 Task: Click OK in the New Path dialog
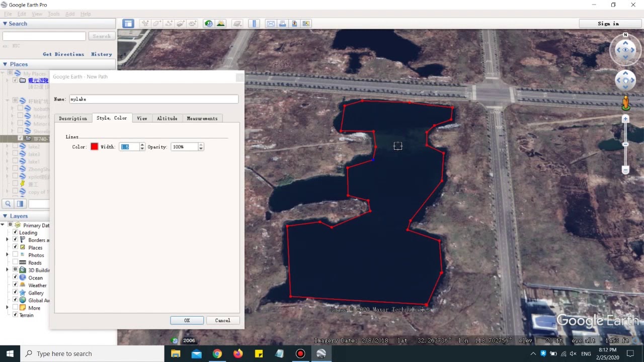point(187,320)
